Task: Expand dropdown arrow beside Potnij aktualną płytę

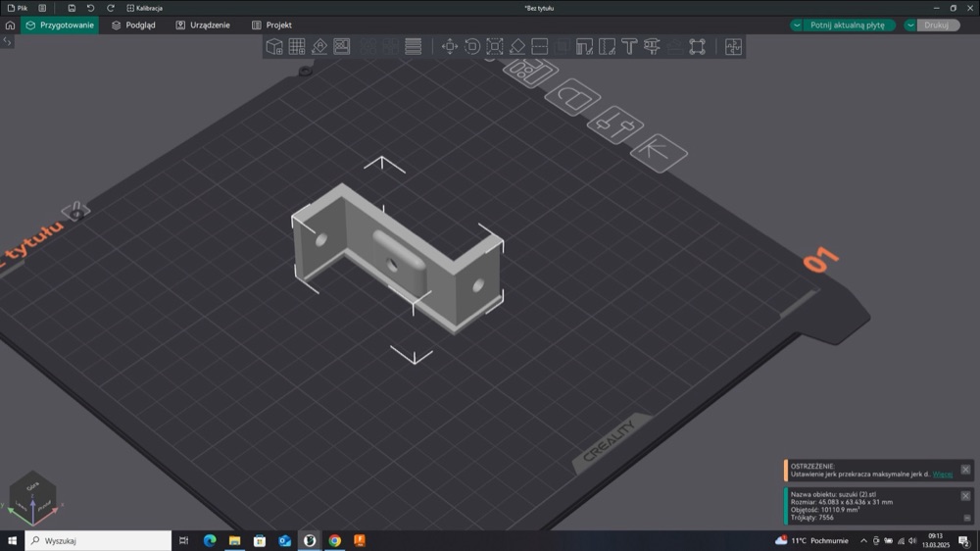Action: (x=797, y=25)
